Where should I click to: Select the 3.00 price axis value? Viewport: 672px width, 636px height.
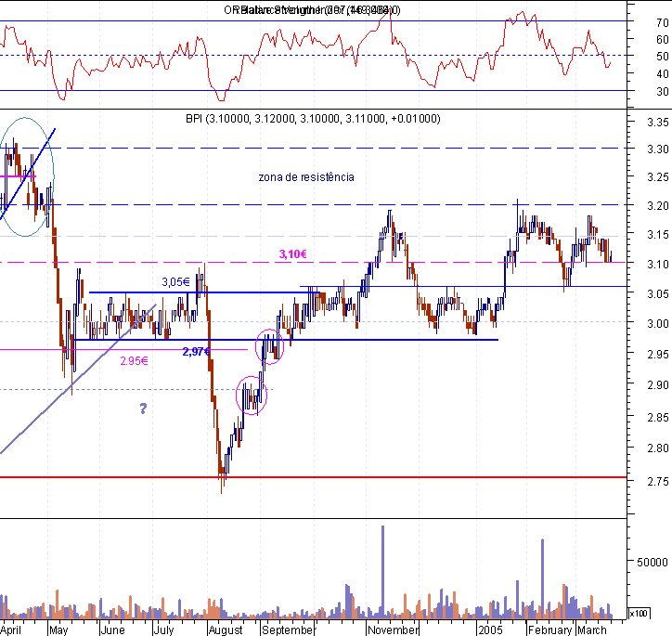tap(658, 324)
